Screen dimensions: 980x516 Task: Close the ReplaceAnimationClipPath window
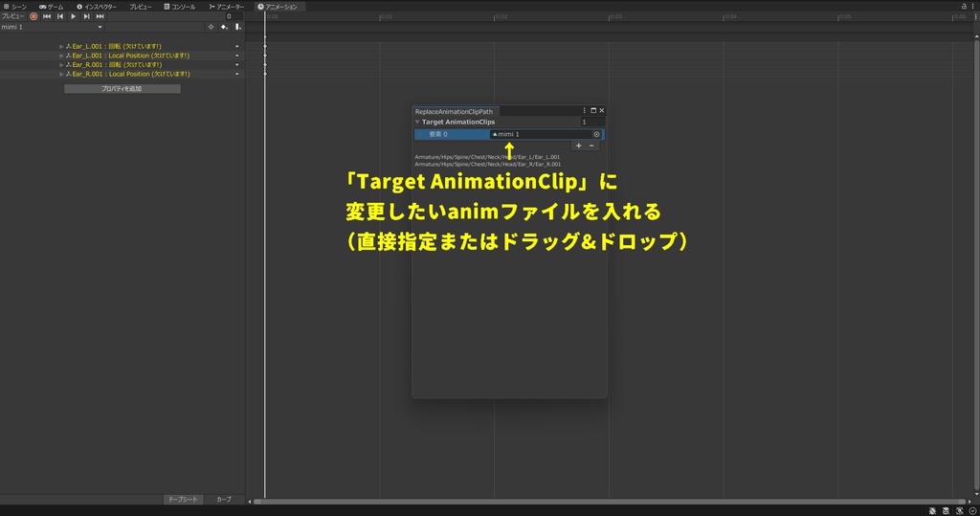click(x=602, y=111)
